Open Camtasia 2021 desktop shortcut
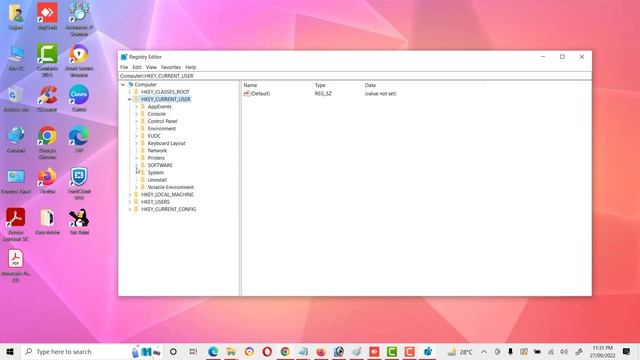The image size is (640, 360). tap(47, 60)
